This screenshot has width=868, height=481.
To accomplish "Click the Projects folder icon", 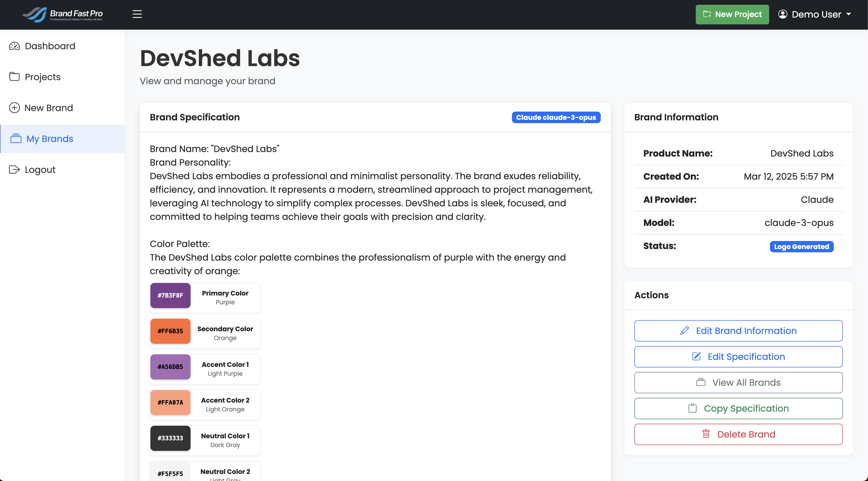I will click(15, 77).
